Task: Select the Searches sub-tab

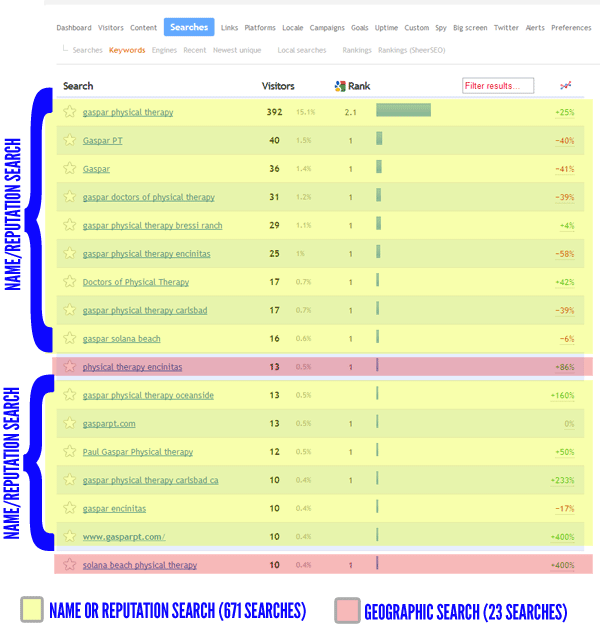Action: click(87, 50)
